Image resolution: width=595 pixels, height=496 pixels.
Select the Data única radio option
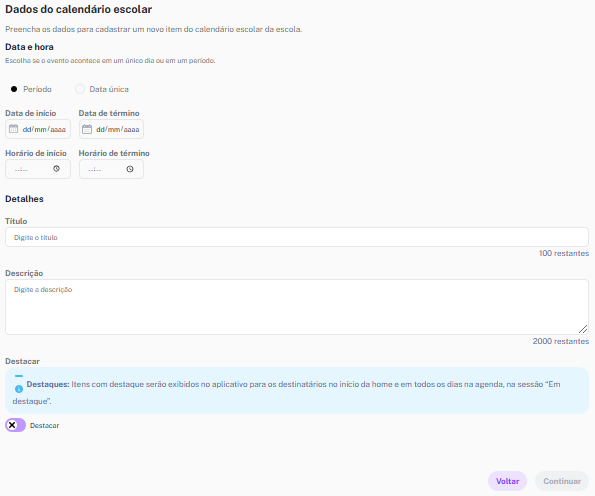click(80, 89)
